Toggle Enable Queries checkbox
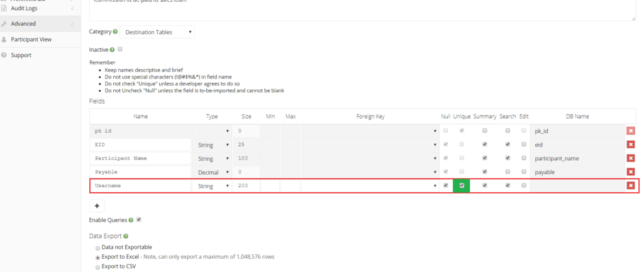Screen dimensions: 644x272 tap(139, 220)
